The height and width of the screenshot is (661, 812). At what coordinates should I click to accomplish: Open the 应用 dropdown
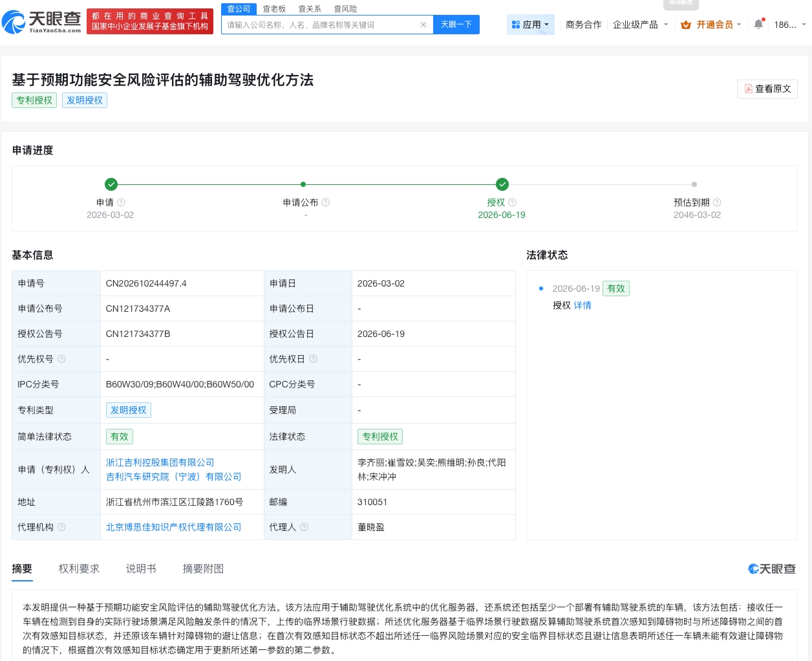point(530,25)
